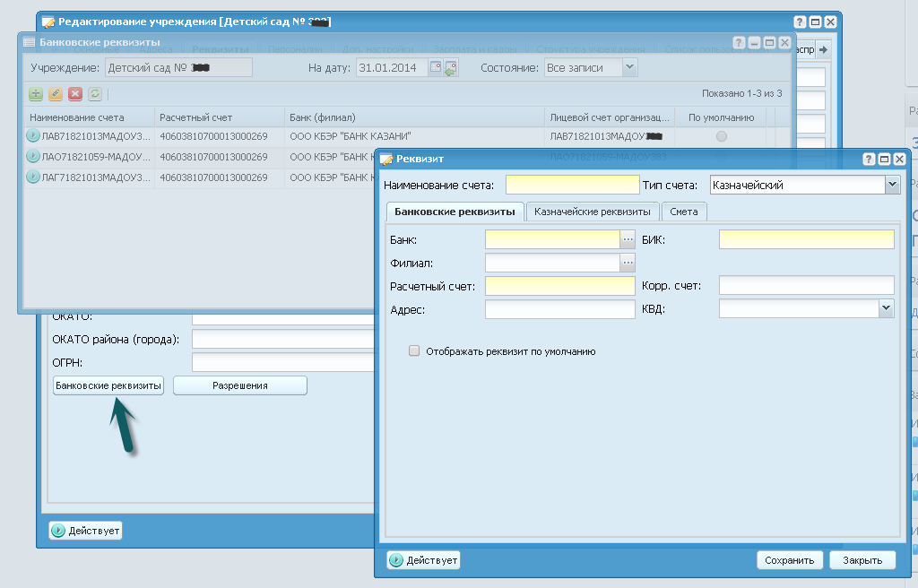918x588 pixels.
Task: Select the По умолчанию radio in first row
Action: click(722, 136)
